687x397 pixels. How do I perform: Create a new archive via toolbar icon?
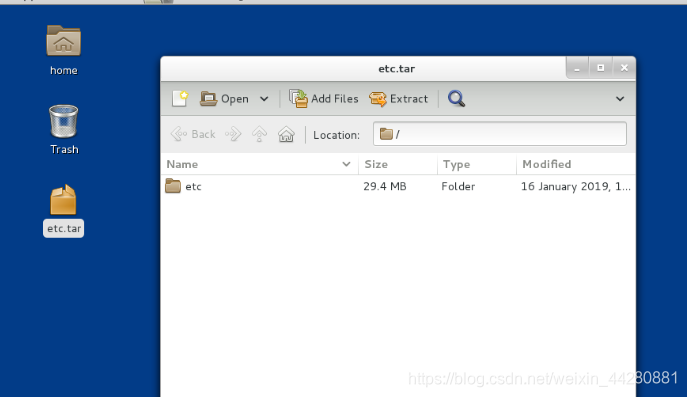click(x=180, y=99)
